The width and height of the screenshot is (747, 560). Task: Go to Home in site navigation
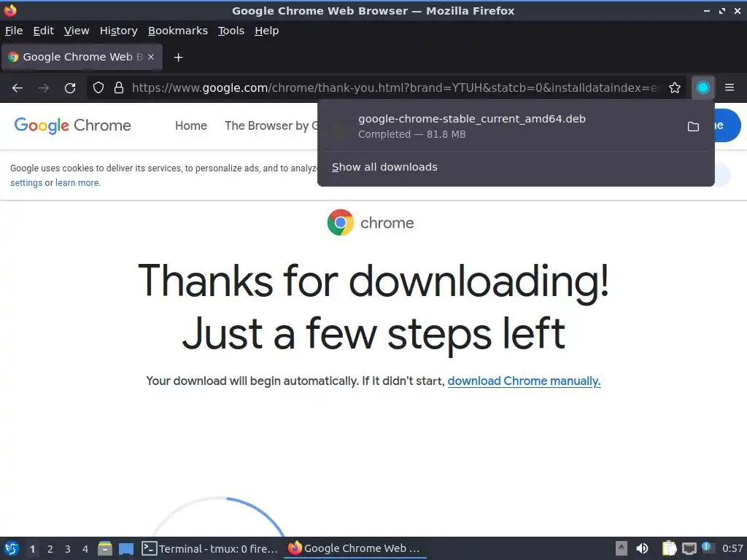(191, 125)
